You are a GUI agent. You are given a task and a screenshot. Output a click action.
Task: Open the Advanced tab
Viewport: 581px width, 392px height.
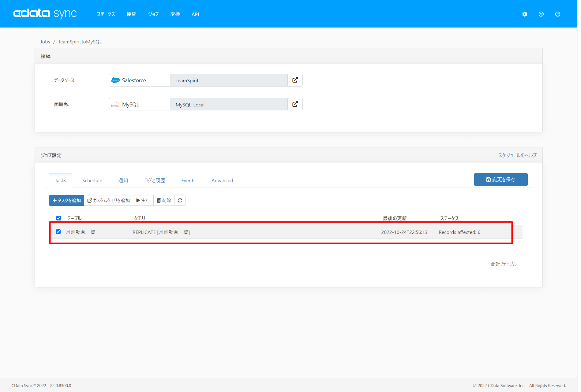pos(222,180)
